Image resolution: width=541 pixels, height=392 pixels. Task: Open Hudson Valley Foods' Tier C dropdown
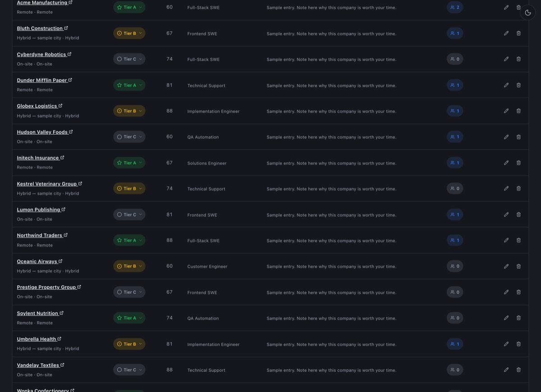[x=129, y=137]
